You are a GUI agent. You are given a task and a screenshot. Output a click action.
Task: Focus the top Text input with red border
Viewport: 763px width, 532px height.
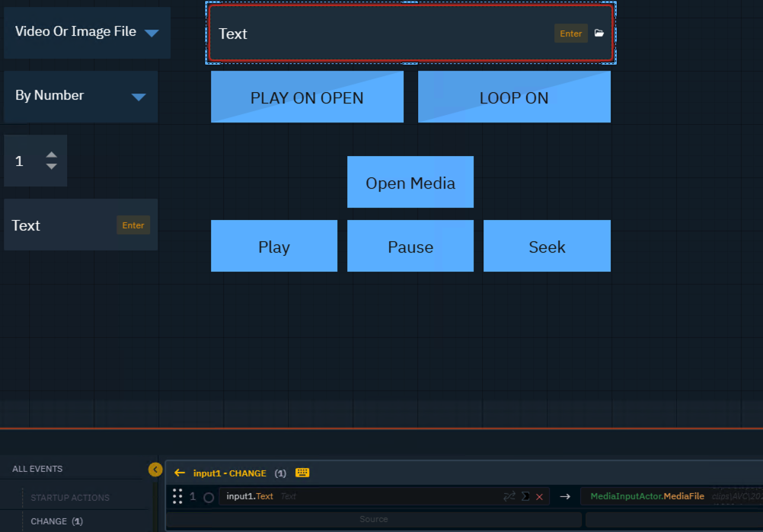tap(410, 33)
